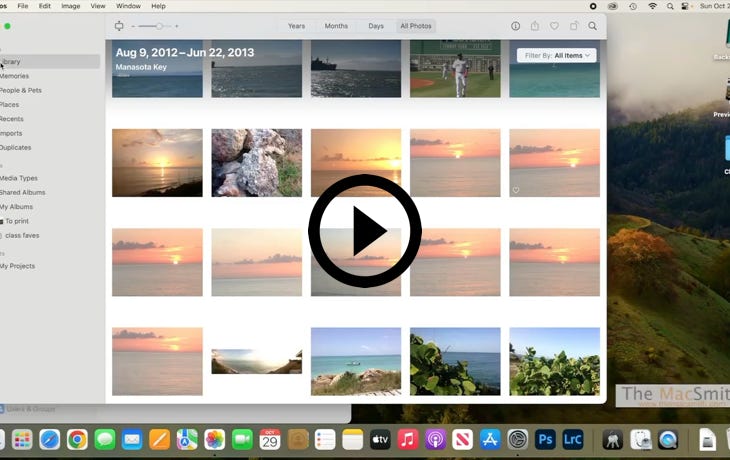
Task: Expand Shared Albums in the sidebar
Action: (x=23, y=192)
